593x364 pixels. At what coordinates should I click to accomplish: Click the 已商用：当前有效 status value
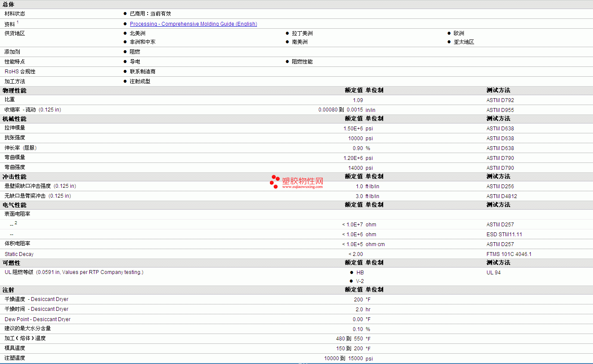coord(150,14)
